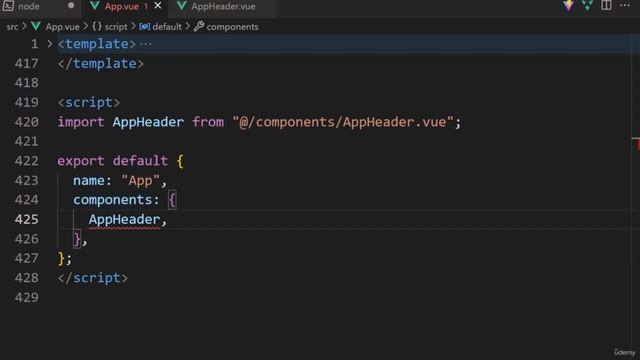Click line number 417 in the gutter
The height and width of the screenshot is (360, 640).
(x=27, y=64)
